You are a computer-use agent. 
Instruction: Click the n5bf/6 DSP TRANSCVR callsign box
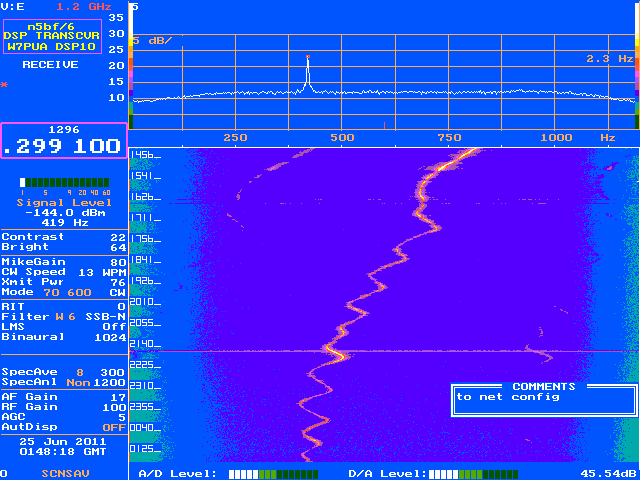(x=52, y=36)
